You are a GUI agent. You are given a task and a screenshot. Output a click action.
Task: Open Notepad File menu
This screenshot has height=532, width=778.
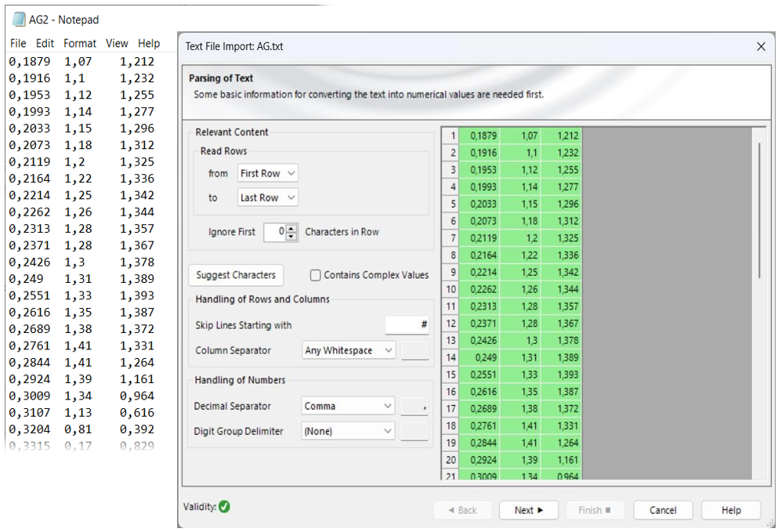(18, 44)
